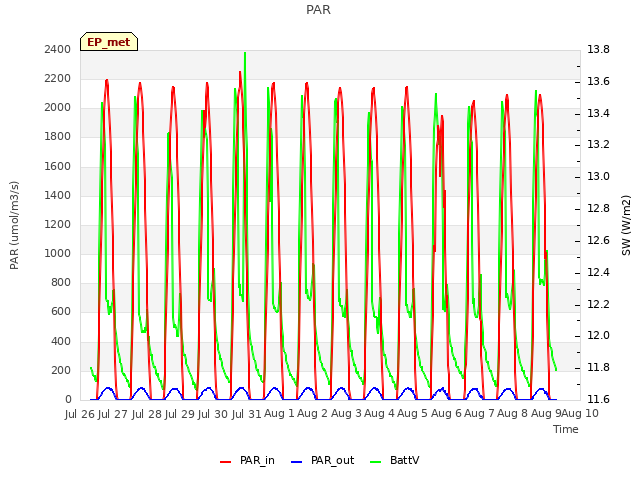Click the 11.6 right axis tick label
This screenshot has height=480, width=640.
click(x=598, y=399)
